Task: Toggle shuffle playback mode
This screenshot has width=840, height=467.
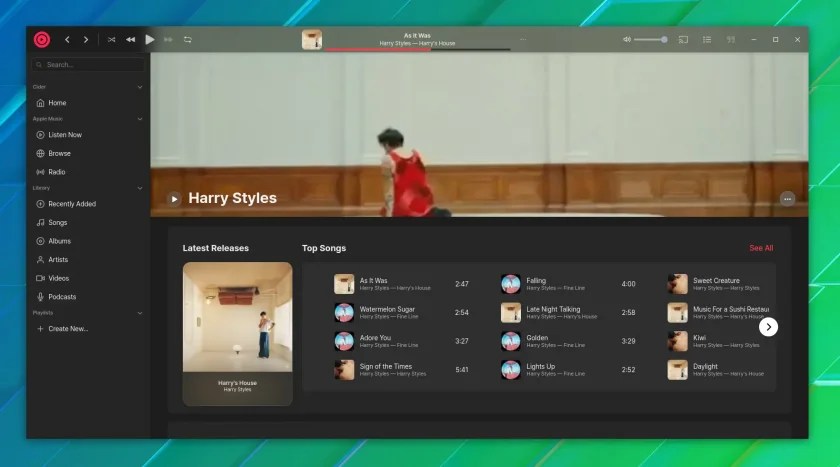Action: [111, 40]
